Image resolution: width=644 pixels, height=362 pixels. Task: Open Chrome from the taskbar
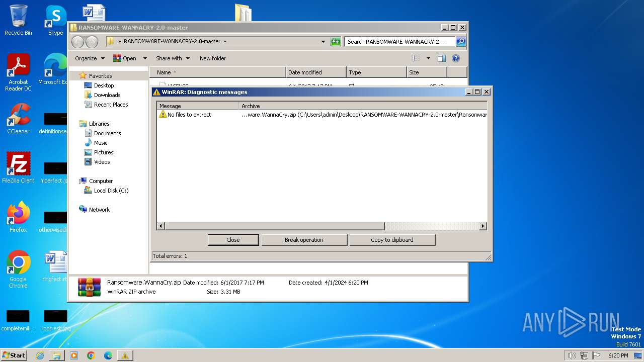[x=91, y=355]
